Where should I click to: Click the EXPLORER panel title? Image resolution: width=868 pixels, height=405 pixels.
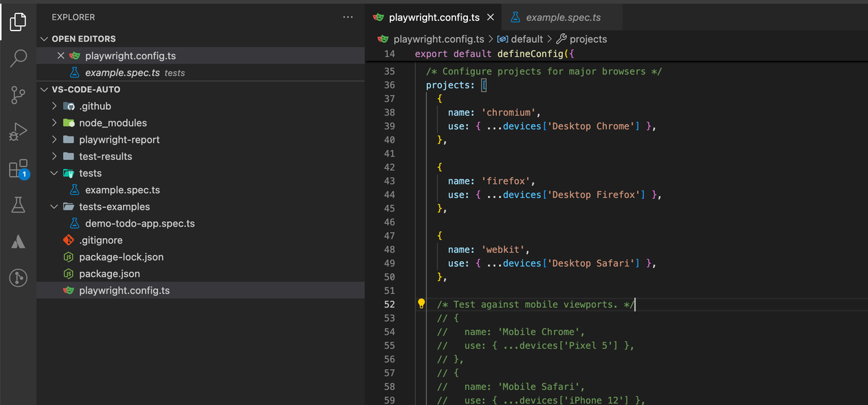pos(73,17)
